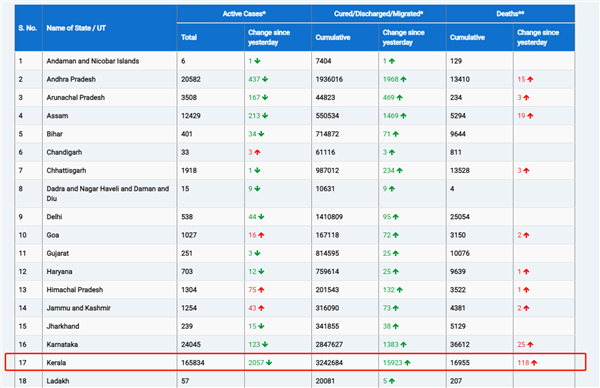The image size is (600, 388).
Task: Click Karnataka cured change '1383'
Action: tap(391, 345)
